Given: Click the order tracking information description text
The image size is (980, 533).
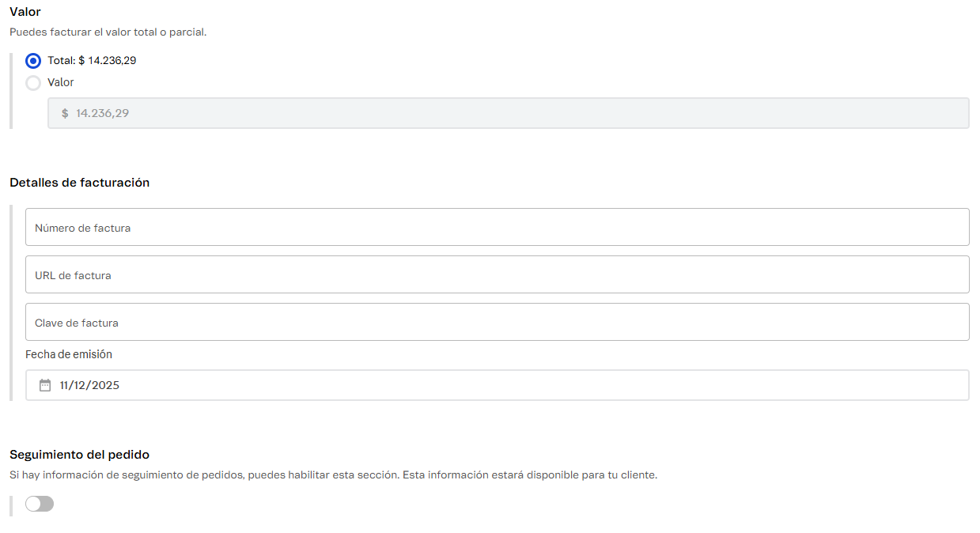Looking at the screenshot, I should tap(333, 475).
